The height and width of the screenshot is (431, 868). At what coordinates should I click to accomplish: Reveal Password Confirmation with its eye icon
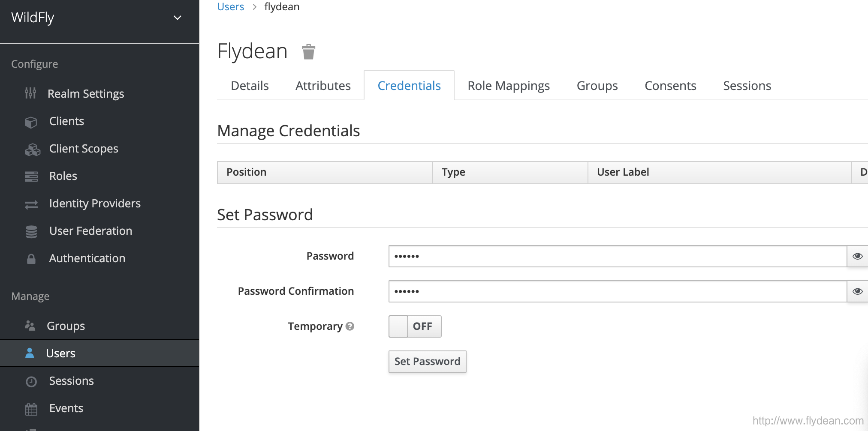click(857, 291)
